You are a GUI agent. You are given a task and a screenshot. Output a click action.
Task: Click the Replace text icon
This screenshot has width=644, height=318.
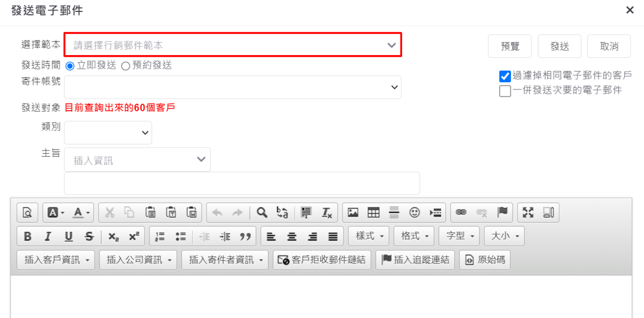pyautogui.click(x=282, y=213)
